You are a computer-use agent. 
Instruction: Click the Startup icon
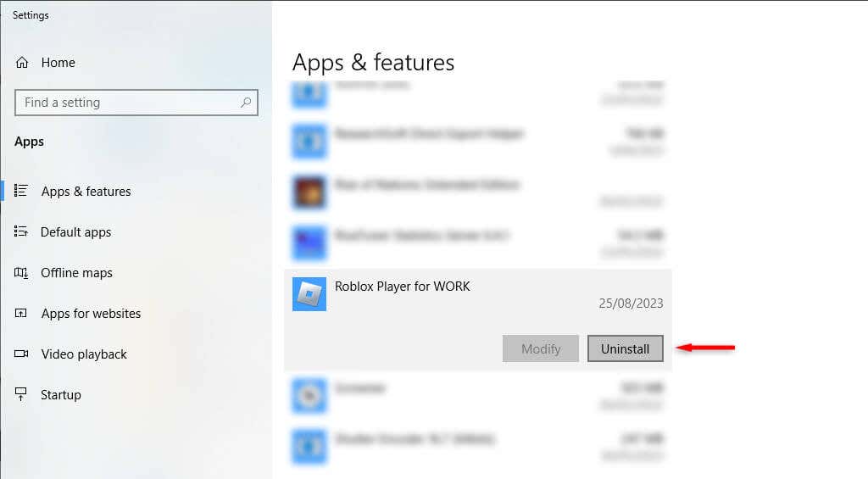click(x=21, y=394)
